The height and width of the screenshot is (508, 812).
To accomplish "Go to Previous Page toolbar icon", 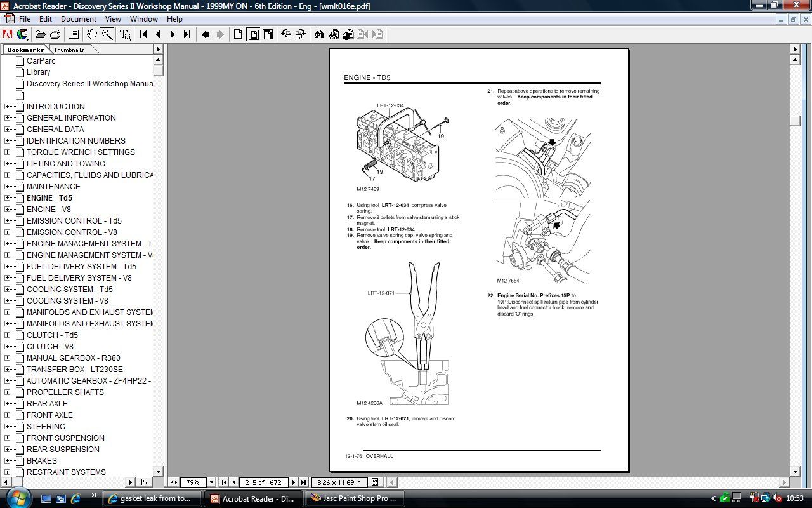I will click(158, 34).
